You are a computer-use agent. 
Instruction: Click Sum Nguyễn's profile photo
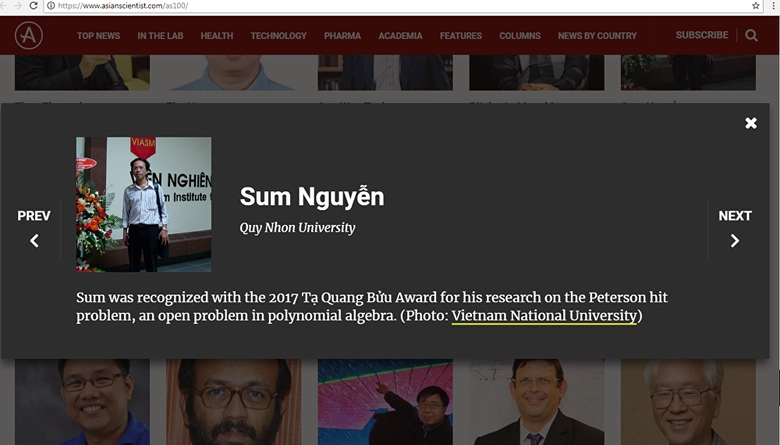click(x=143, y=204)
